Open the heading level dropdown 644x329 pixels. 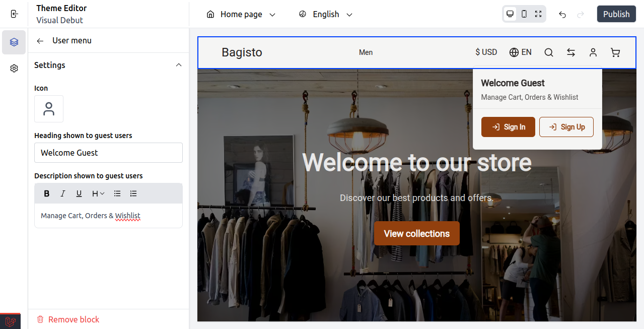coord(98,193)
